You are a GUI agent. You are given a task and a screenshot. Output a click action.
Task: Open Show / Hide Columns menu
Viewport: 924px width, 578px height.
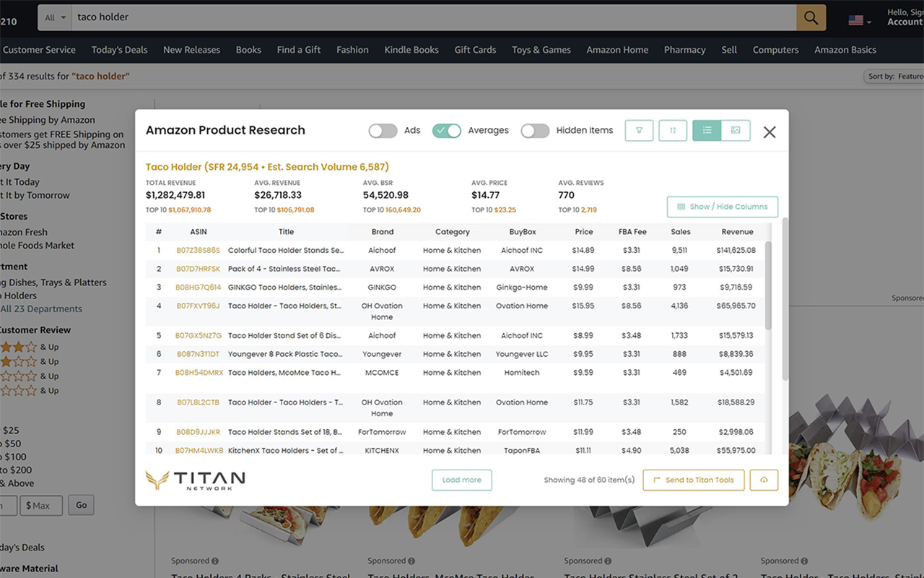point(722,207)
